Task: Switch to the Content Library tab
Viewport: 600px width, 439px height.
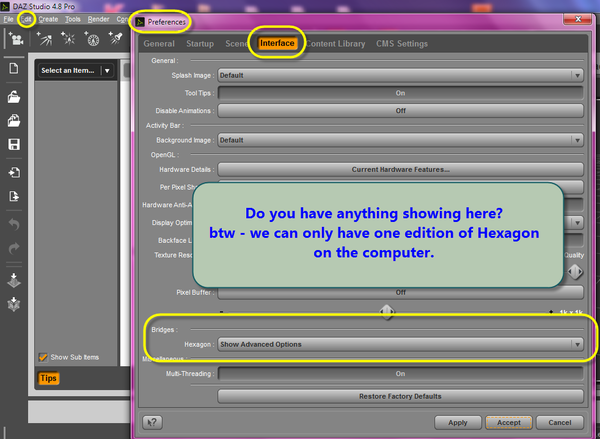Action: 336,44
